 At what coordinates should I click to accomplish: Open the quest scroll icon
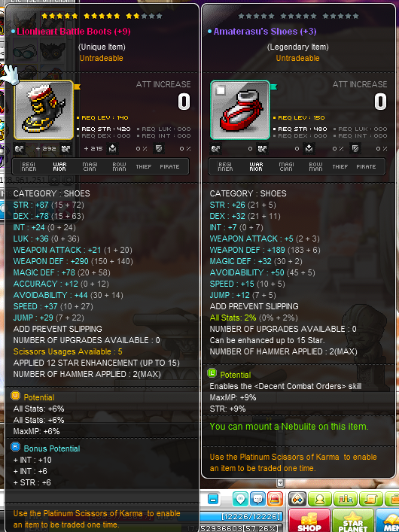click(x=371, y=499)
